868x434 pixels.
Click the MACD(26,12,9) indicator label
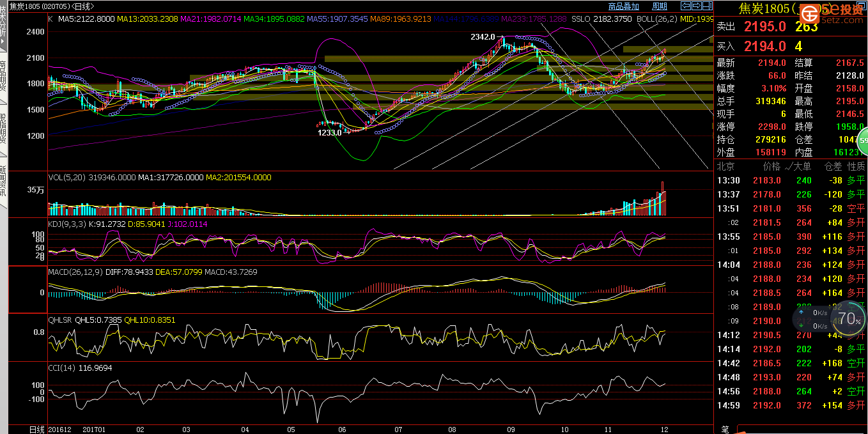tap(75, 272)
